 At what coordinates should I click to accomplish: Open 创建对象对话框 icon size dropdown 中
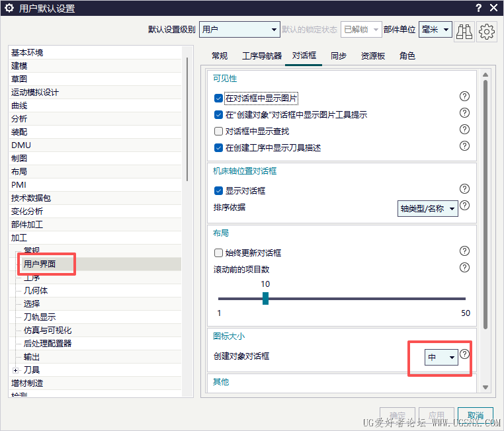[441, 357]
